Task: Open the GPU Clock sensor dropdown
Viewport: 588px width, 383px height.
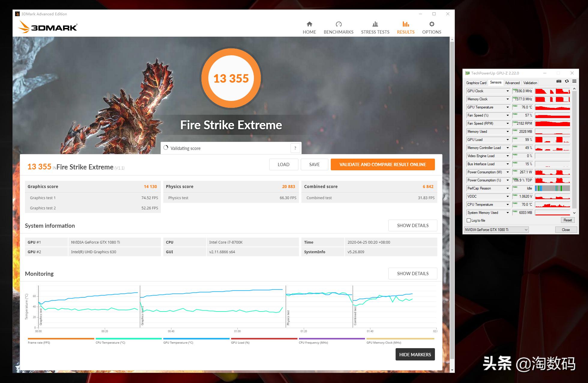Action: tap(508, 91)
